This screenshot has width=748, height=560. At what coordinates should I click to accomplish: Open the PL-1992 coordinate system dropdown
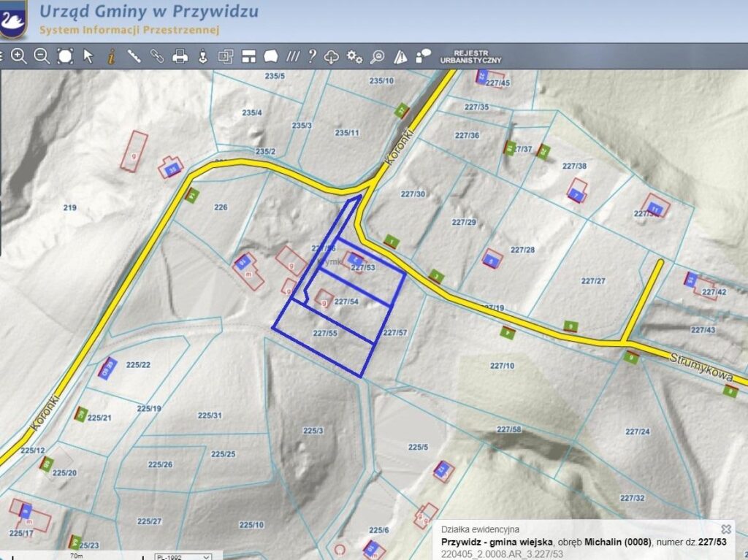pos(183,556)
